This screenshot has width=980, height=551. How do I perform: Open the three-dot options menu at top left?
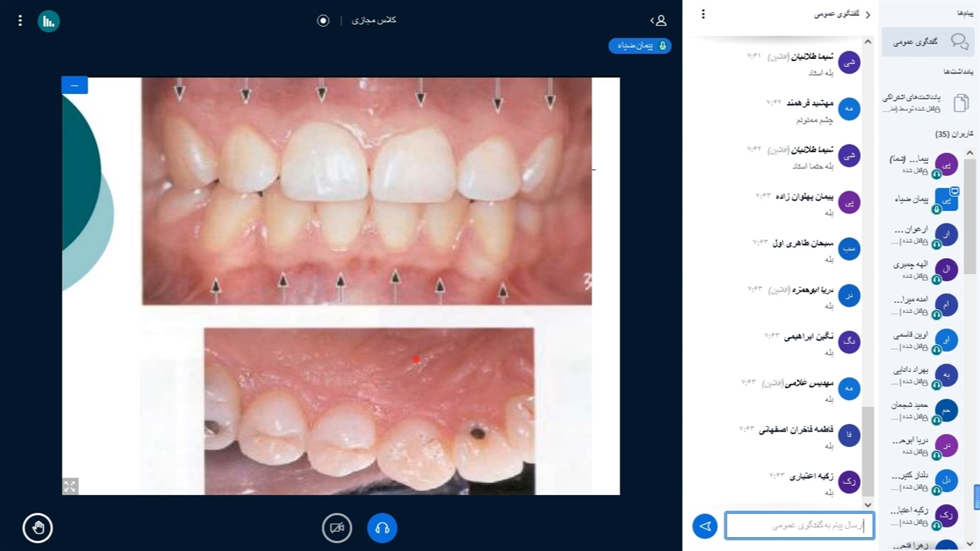[x=21, y=21]
